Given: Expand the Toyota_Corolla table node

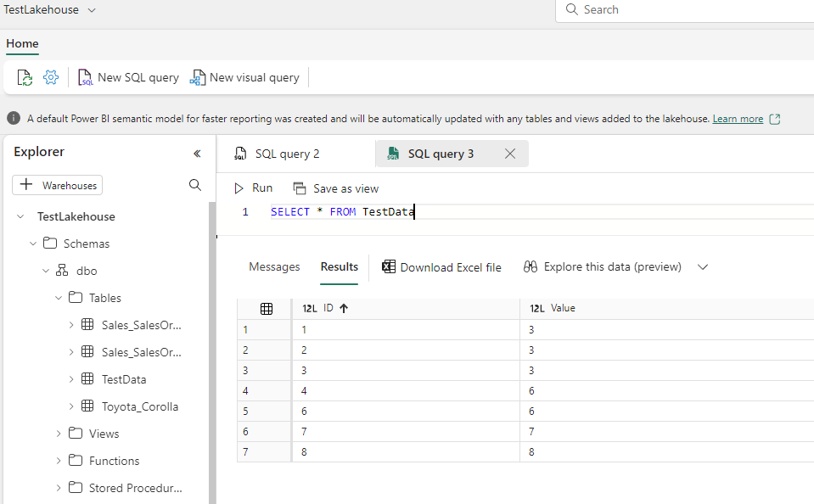Looking at the screenshot, I should (71, 406).
